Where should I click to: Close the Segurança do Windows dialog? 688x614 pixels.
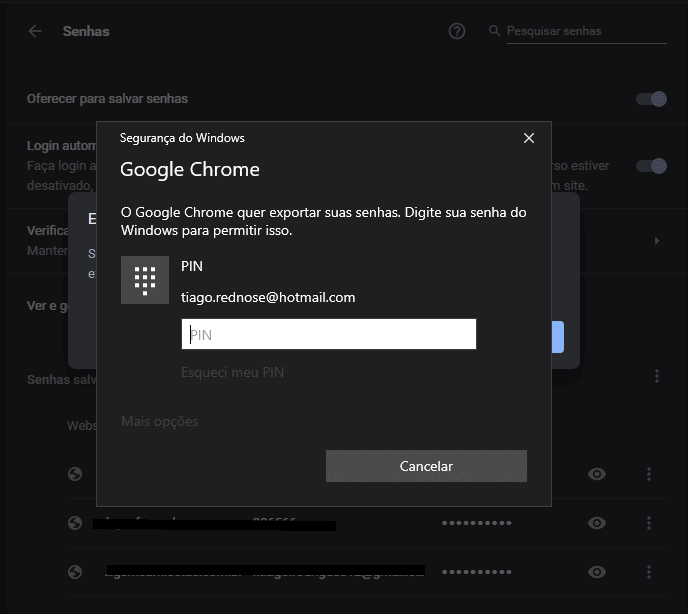coord(529,138)
